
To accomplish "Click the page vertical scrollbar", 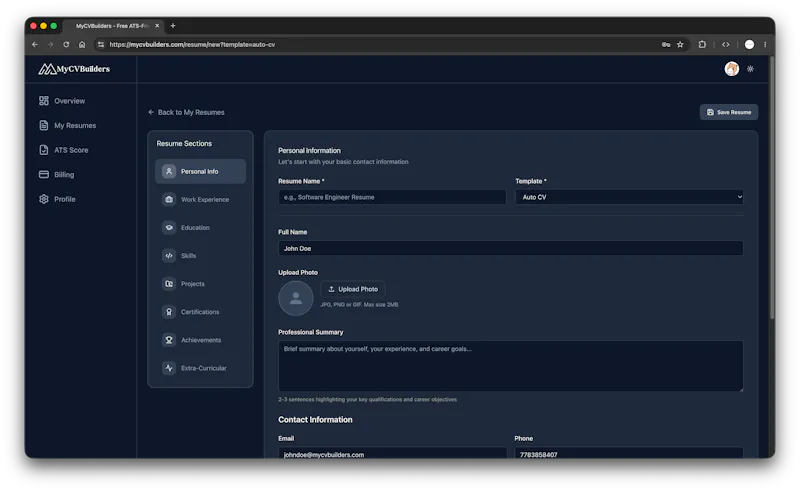I will (772, 189).
